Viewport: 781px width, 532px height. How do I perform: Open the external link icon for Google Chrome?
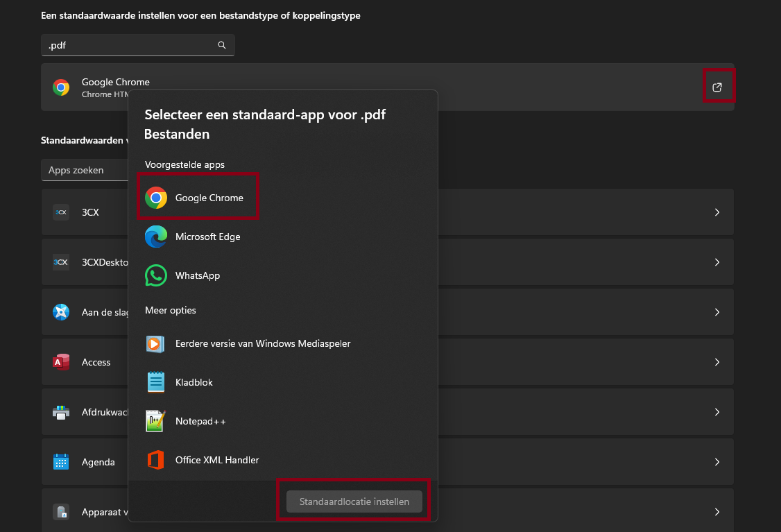coord(717,87)
